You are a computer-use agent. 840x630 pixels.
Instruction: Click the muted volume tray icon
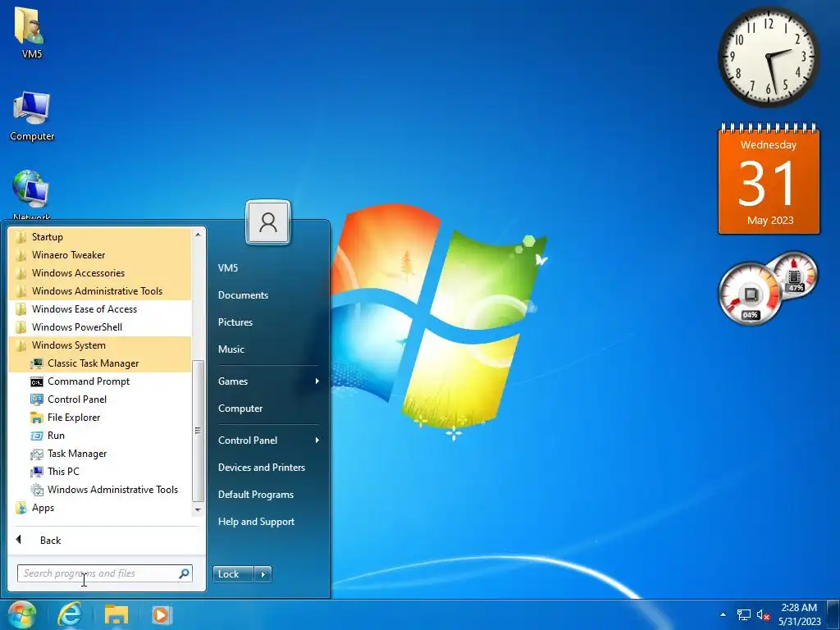[x=764, y=615]
